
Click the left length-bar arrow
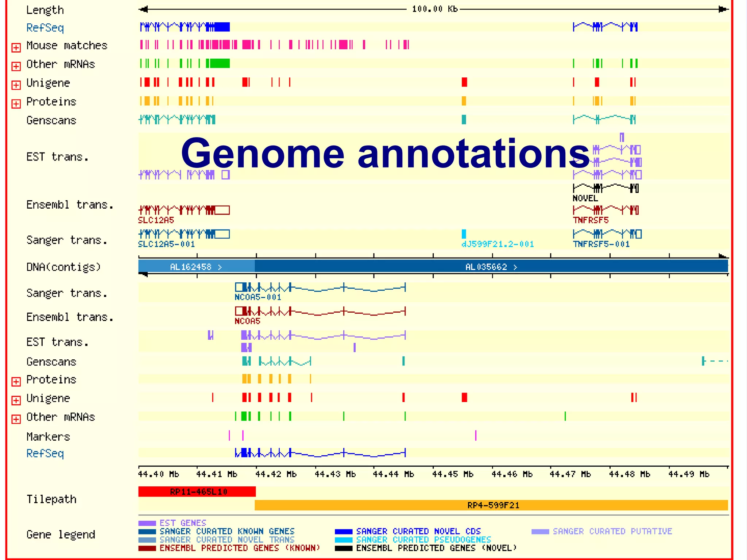coord(144,9)
